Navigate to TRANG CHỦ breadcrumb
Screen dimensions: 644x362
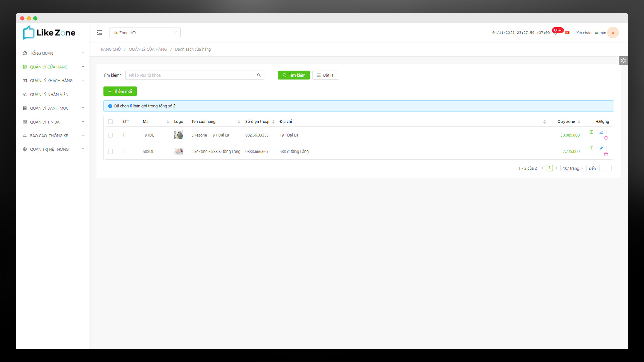(x=110, y=49)
